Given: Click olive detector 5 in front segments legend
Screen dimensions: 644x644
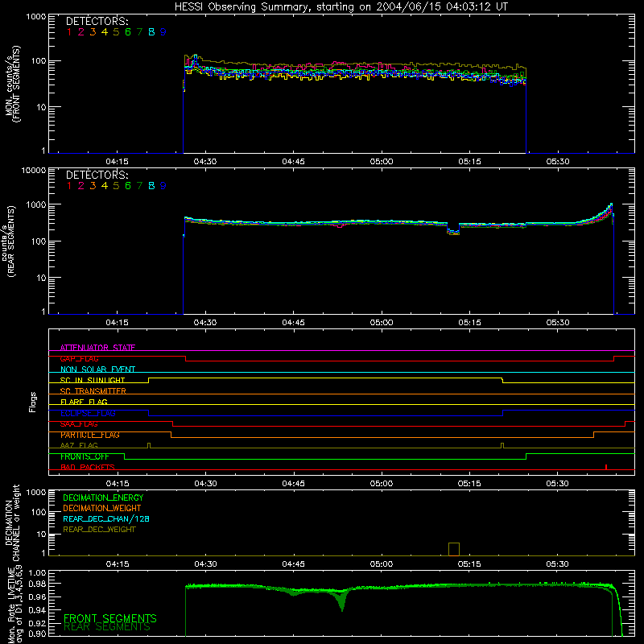Looking at the screenshot, I should 116,32.
